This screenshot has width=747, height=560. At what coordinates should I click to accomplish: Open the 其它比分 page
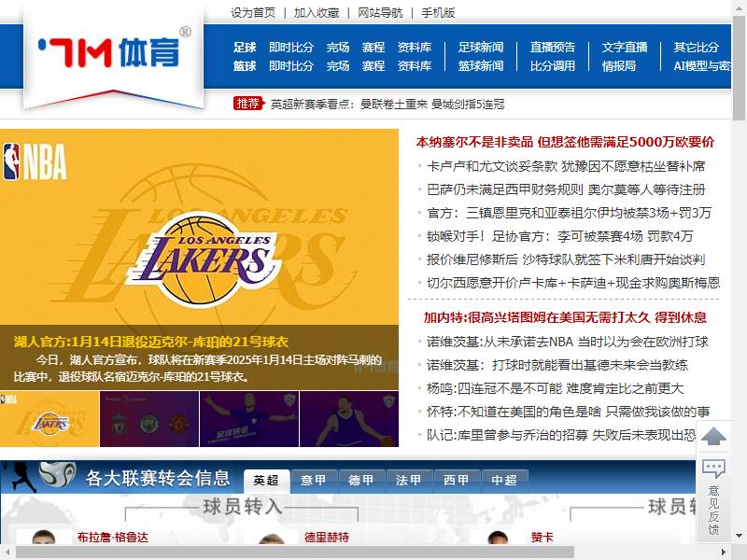point(696,48)
